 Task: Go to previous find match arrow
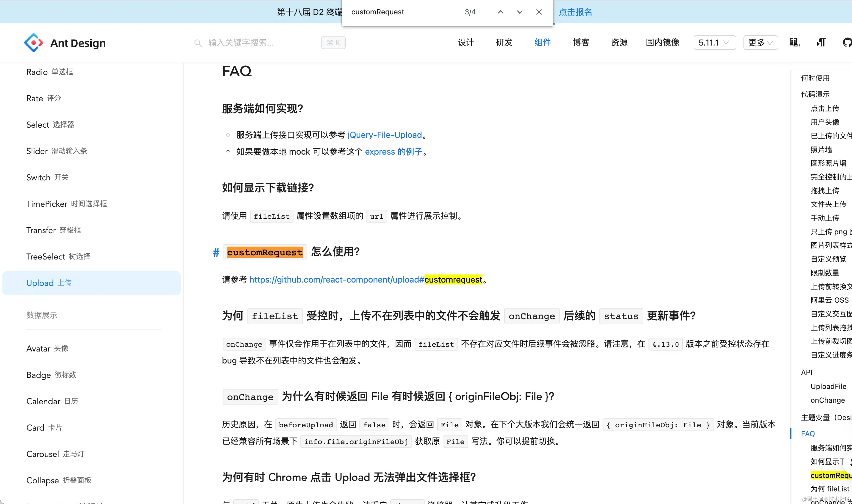(x=500, y=12)
